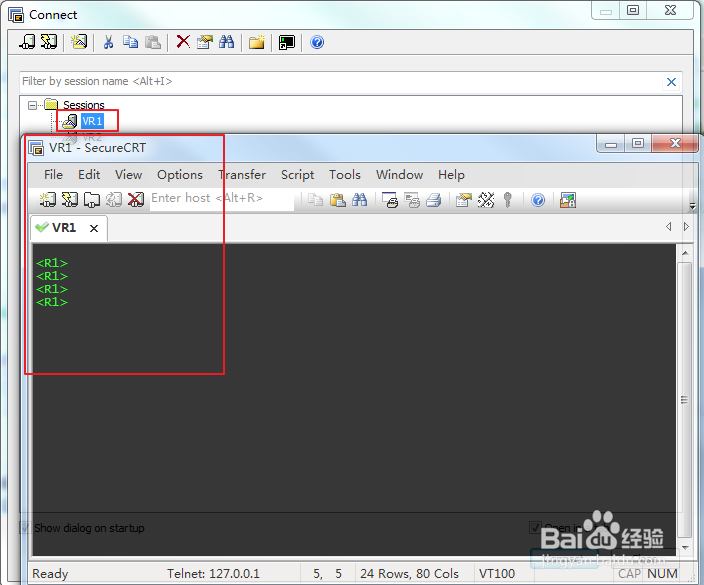Open the Script menu in SecureCRT

coord(297,175)
